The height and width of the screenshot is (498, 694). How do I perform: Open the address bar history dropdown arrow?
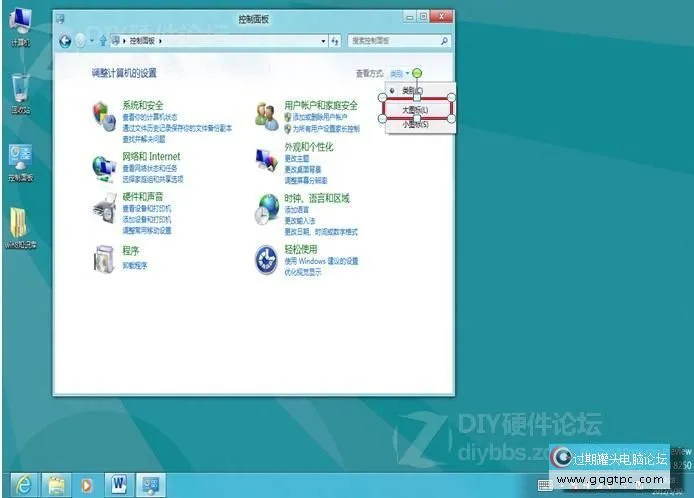pos(323,41)
